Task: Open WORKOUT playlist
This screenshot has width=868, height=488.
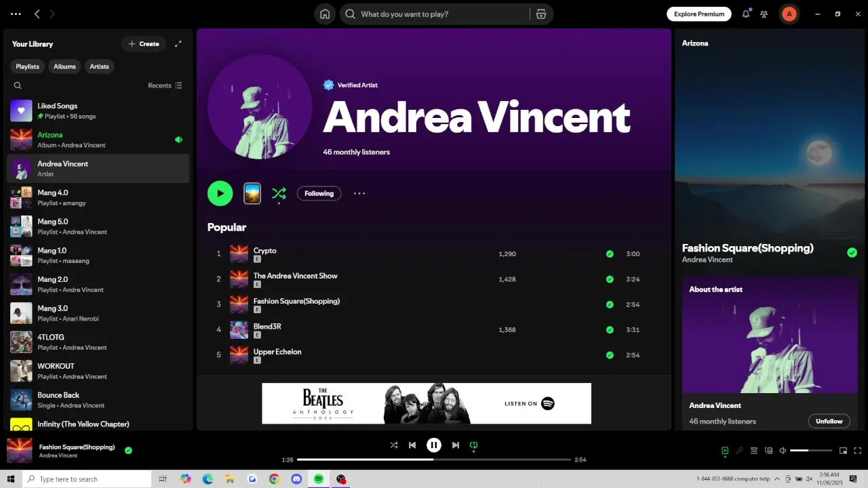Action: click(98, 371)
